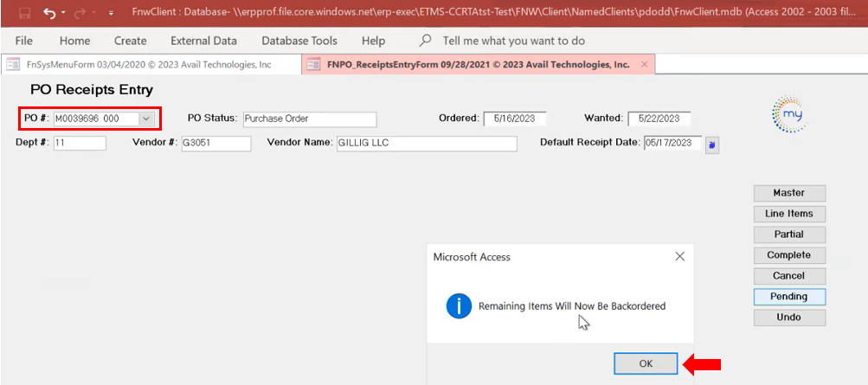Viewport: 868px width, 385px height.
Task: Click the Undo button in the form
Action: point(788,318)
